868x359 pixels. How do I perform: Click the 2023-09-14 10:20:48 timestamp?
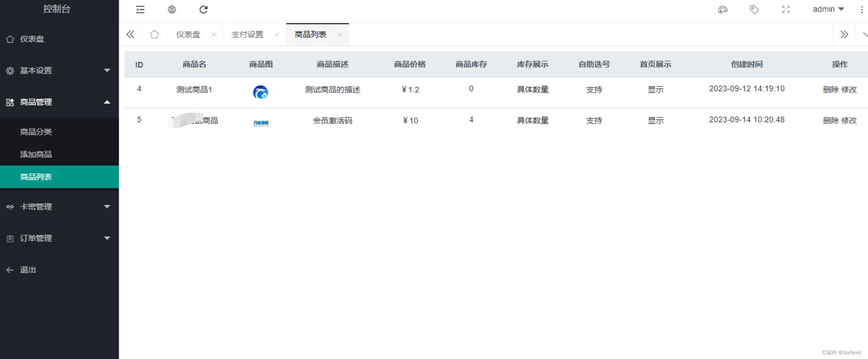[x=747, y=119]
